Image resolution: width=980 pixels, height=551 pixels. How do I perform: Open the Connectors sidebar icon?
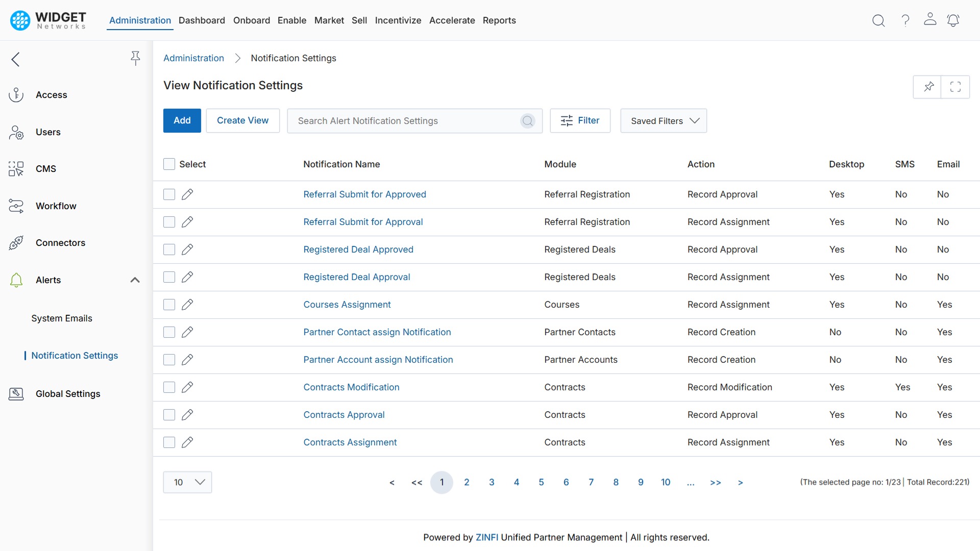tap(16, 243)
